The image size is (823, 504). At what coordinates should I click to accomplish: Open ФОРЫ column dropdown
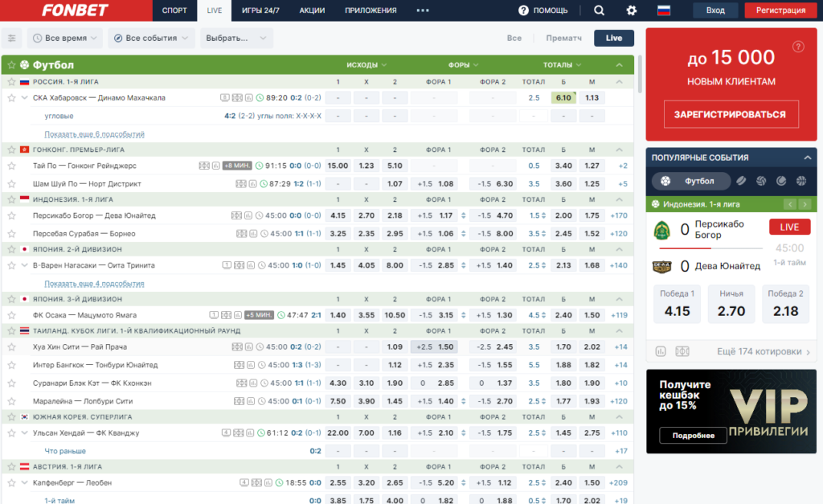point(464,65)
